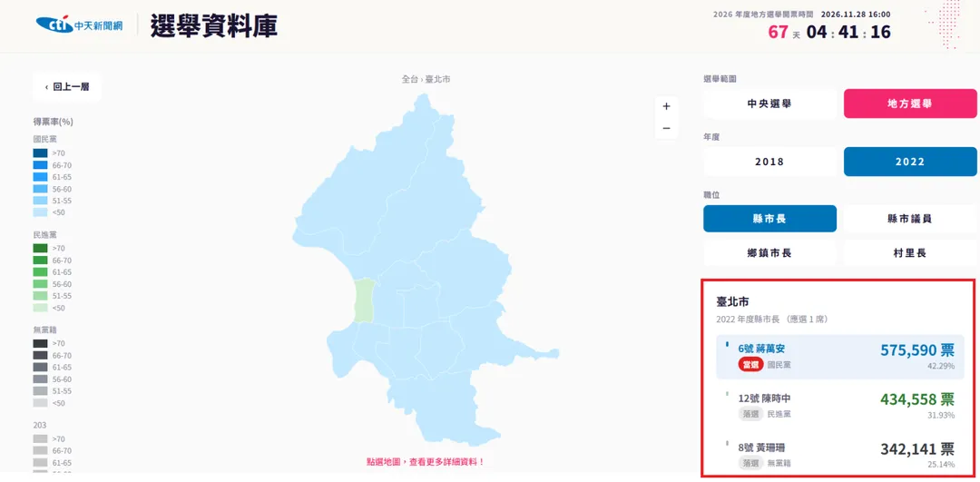Click the 落選 badge for 陳時中

pos(750,414)
